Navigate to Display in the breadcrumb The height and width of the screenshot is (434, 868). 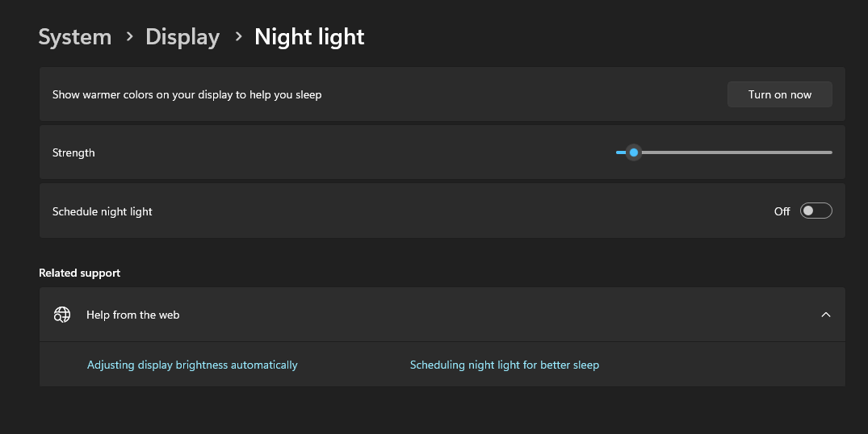(x=182, y=37)
